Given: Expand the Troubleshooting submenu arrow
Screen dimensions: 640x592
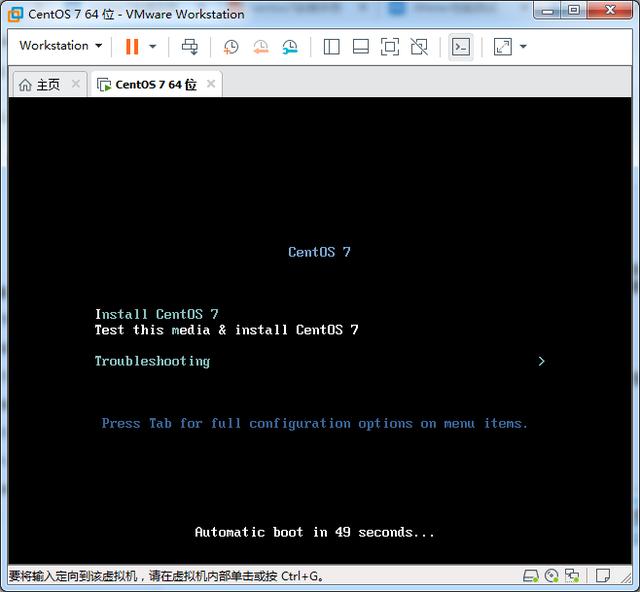Looking at the screenshot, I should (x=541, y=361).
